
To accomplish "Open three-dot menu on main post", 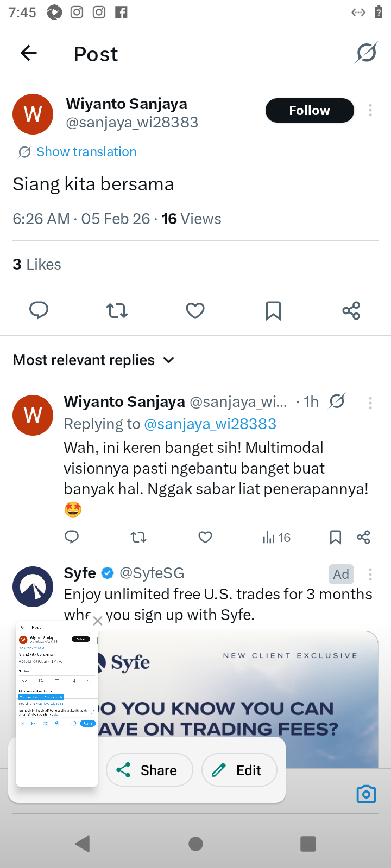I will (370, 110).
